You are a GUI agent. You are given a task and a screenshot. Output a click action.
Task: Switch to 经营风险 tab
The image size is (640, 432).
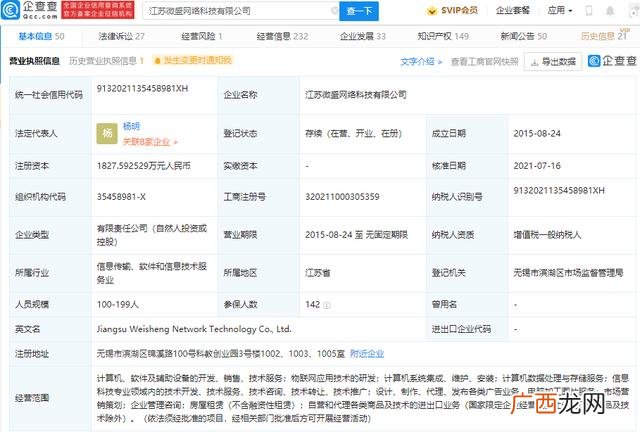(x=202, y=36)
